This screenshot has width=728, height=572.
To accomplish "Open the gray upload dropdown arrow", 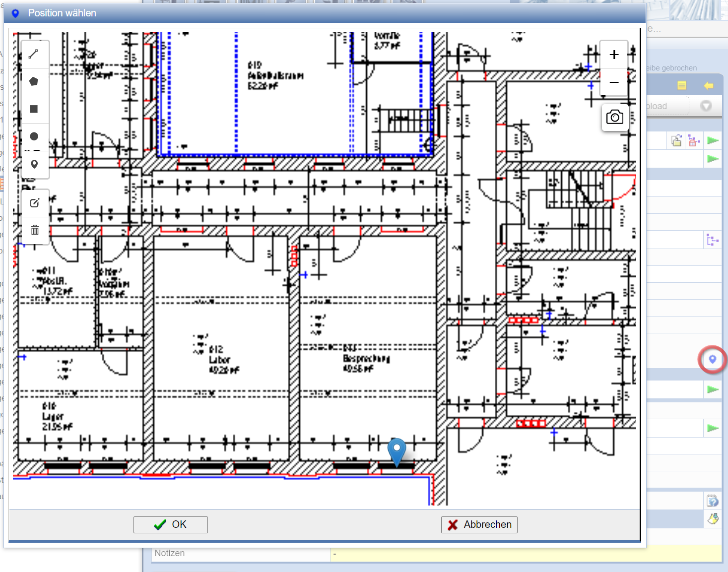I will point(706,106).
